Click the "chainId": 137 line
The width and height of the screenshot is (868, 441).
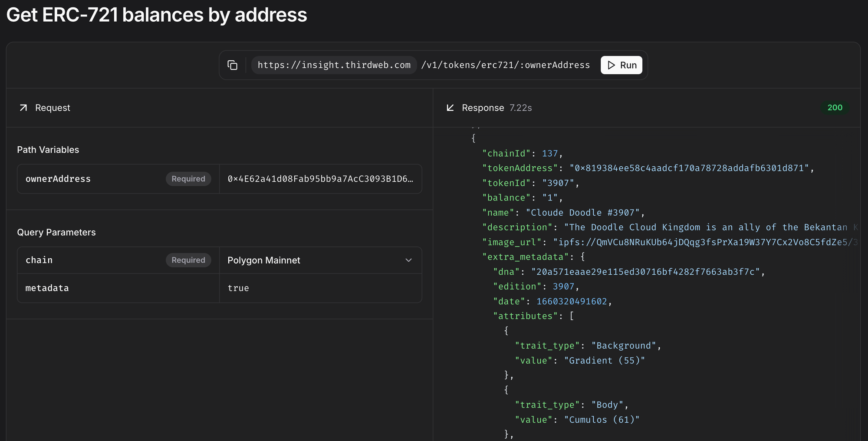523,154
